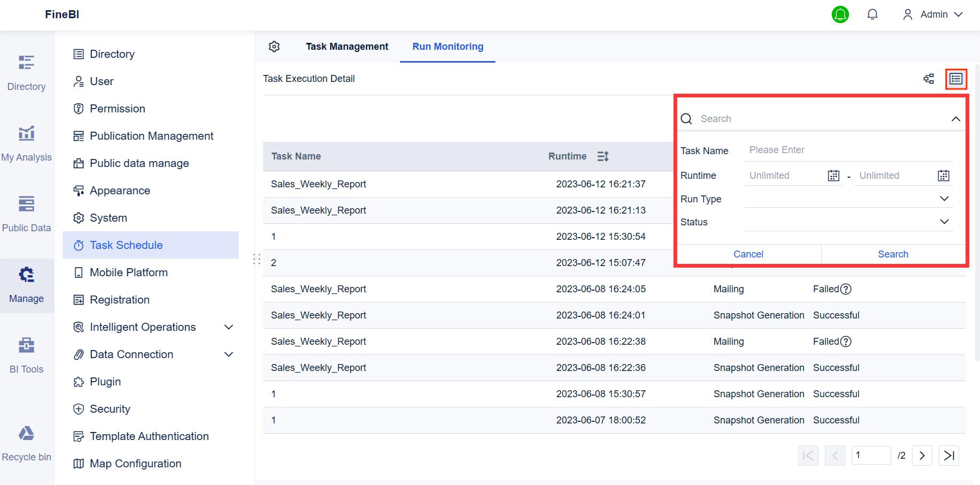Switch to the Task Management tab
This screenshot has height=485, width=980.
pyautogui.click(x=347, y=47)
